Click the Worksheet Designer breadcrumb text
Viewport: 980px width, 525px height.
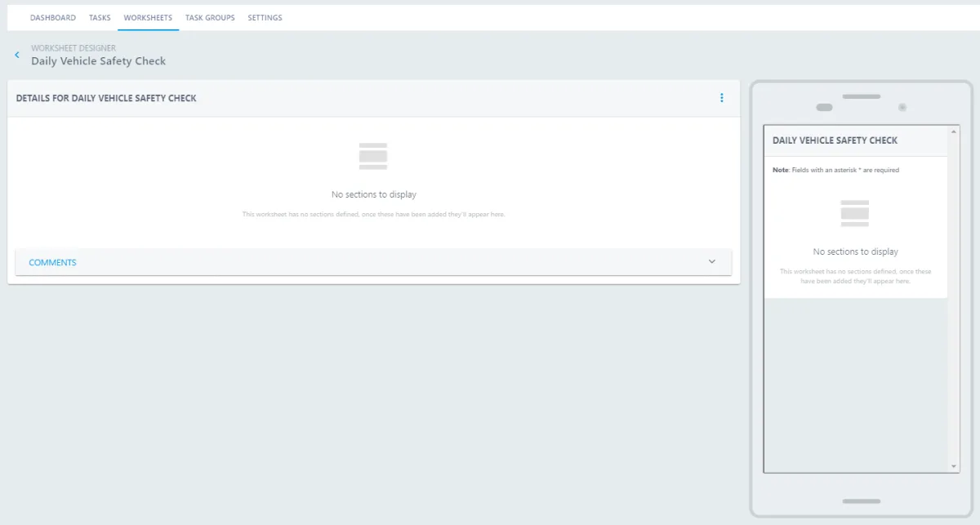(73, 48)
